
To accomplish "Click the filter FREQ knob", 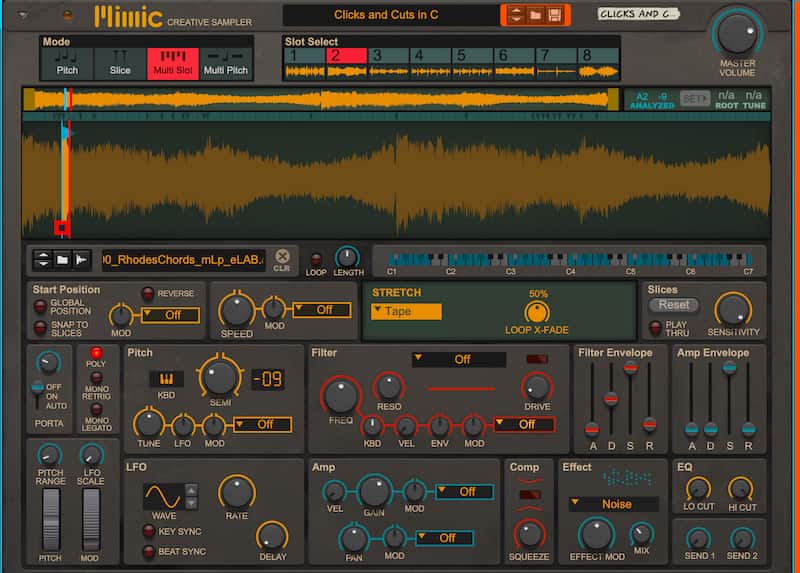I will click(340, 396).
